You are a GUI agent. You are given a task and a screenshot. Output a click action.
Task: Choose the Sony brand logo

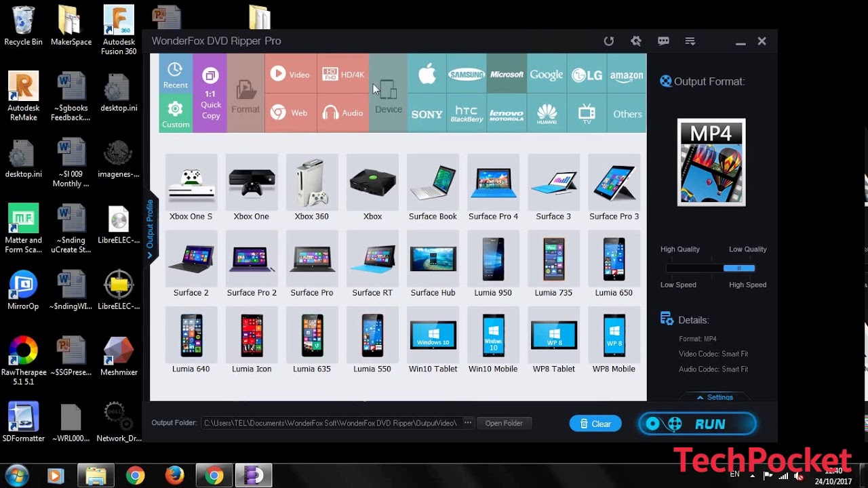pos(427,113)
